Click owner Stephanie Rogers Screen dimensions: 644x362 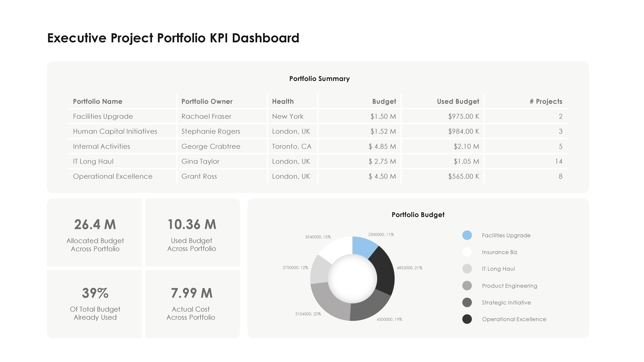click(x=211, y=131)
